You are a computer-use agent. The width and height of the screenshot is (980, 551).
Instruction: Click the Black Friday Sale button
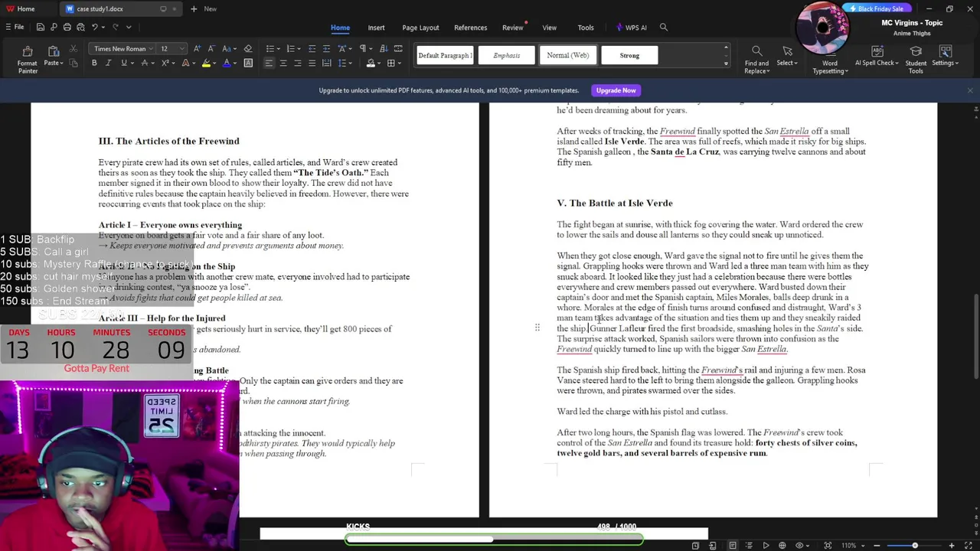pos(877,8)
